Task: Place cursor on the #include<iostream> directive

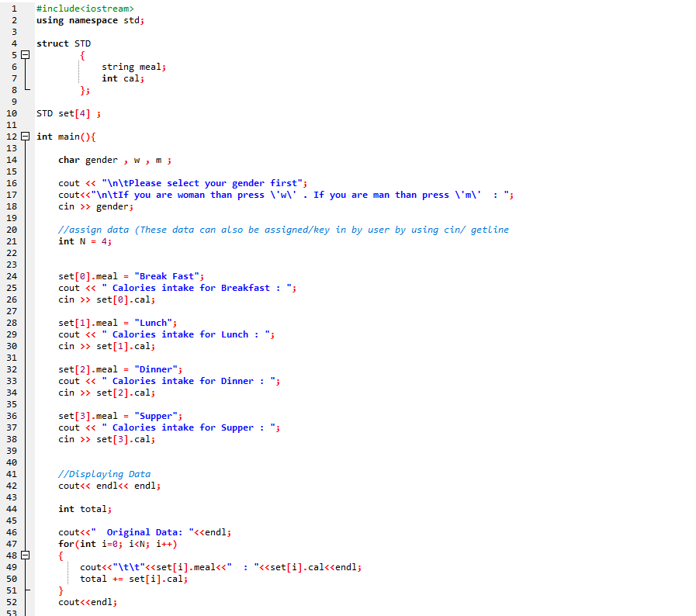Action: coord(85,8)
